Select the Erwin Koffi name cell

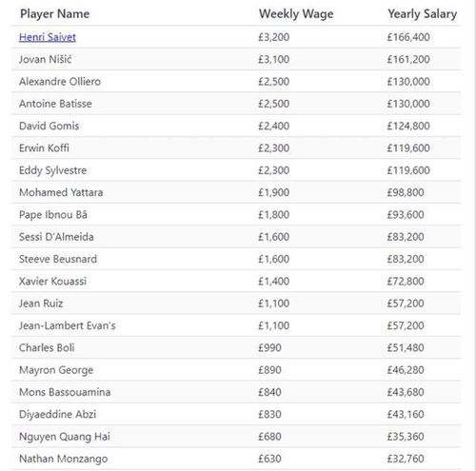[x=44, y=148]
